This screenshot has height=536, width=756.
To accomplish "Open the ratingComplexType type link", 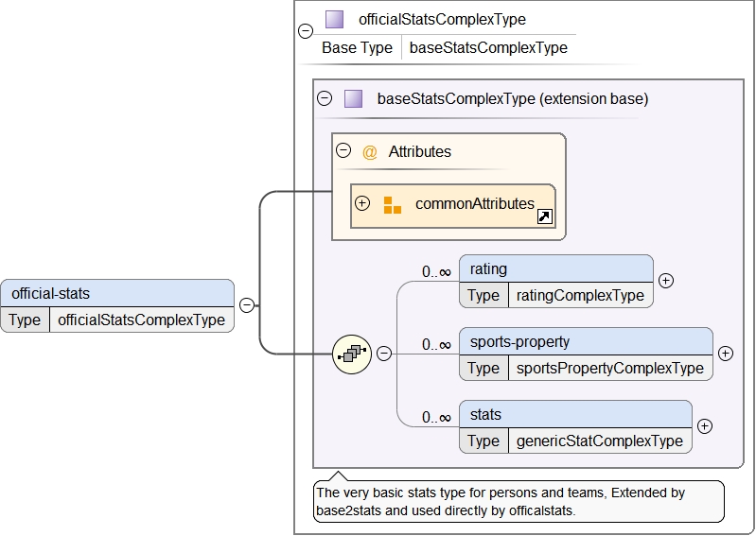I will click(x=579, y=295).
